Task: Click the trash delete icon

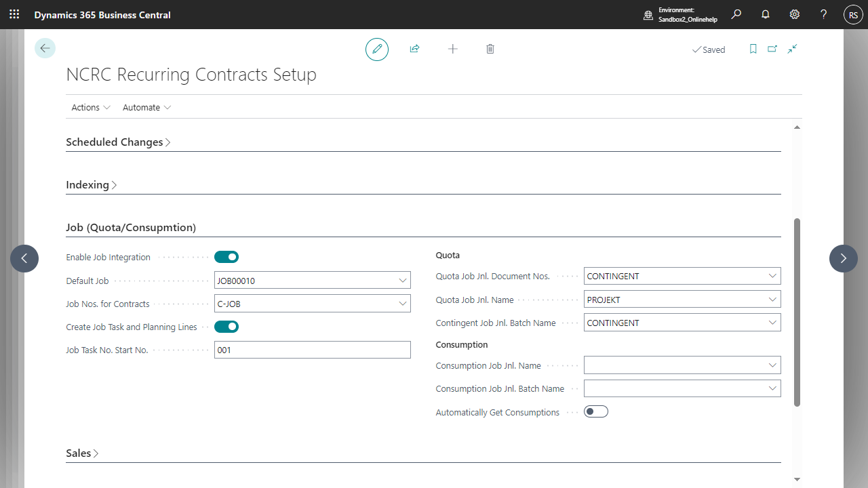Action: coord(490,49)
